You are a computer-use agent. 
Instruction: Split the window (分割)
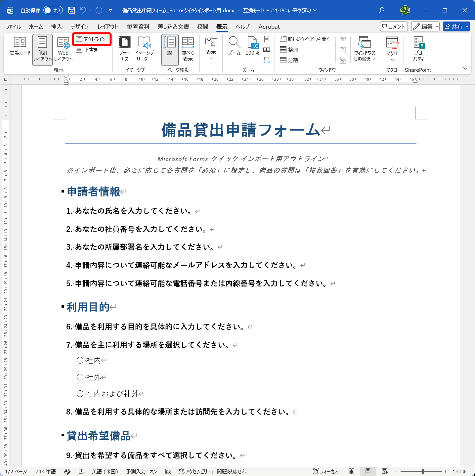pos(289,60)
